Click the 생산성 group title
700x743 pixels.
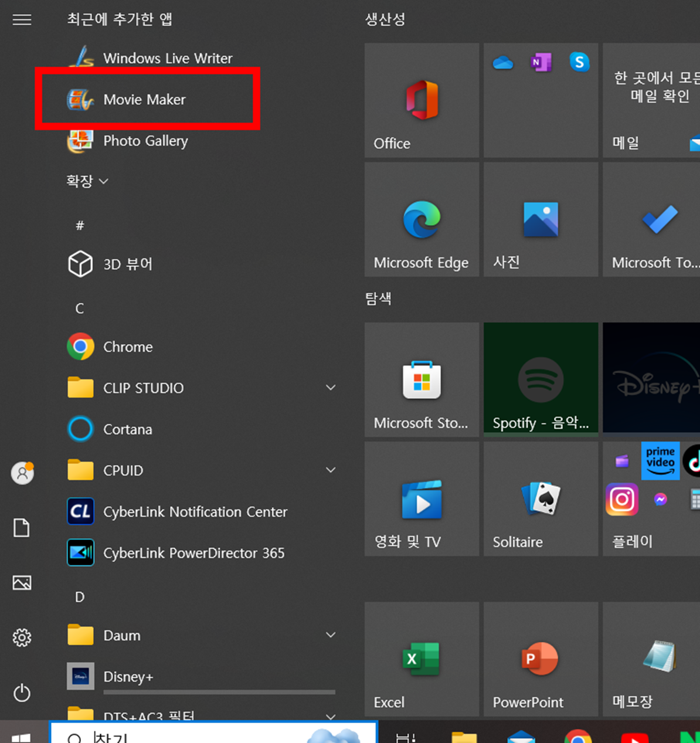(385, 19)
